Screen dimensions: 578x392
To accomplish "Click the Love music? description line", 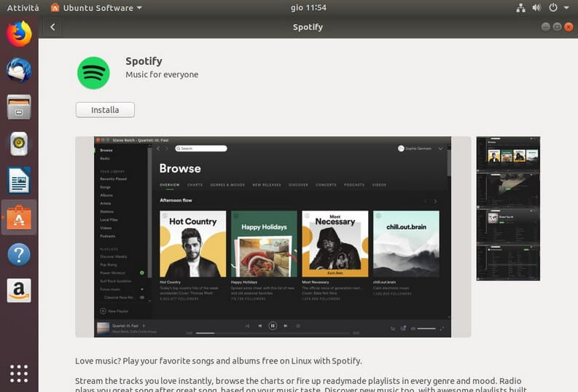I will [x=218, y=361].
